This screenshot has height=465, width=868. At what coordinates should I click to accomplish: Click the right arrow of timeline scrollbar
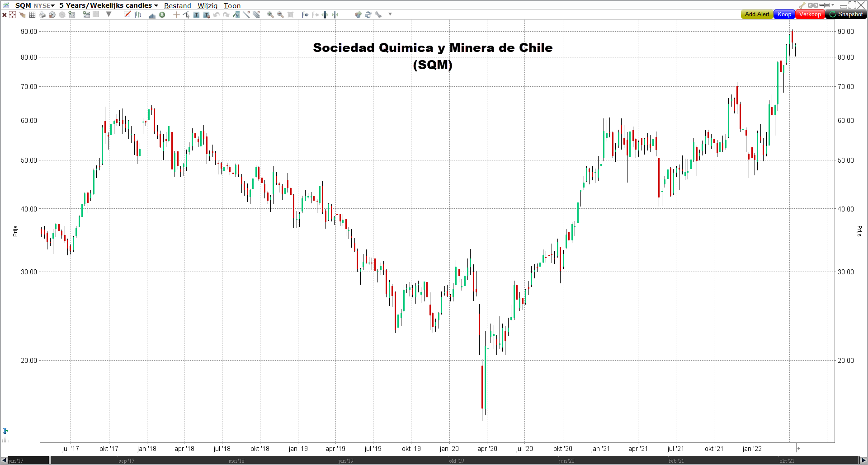point(863,460)
